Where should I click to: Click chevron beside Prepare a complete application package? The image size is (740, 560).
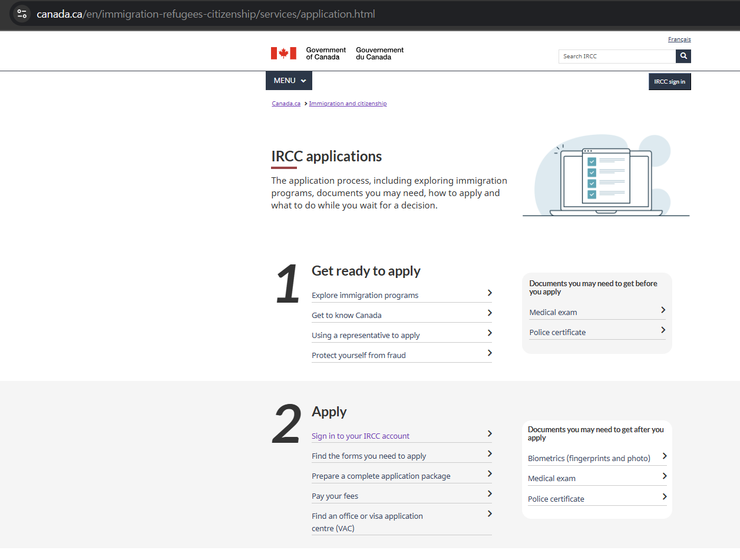coord(490,473)
